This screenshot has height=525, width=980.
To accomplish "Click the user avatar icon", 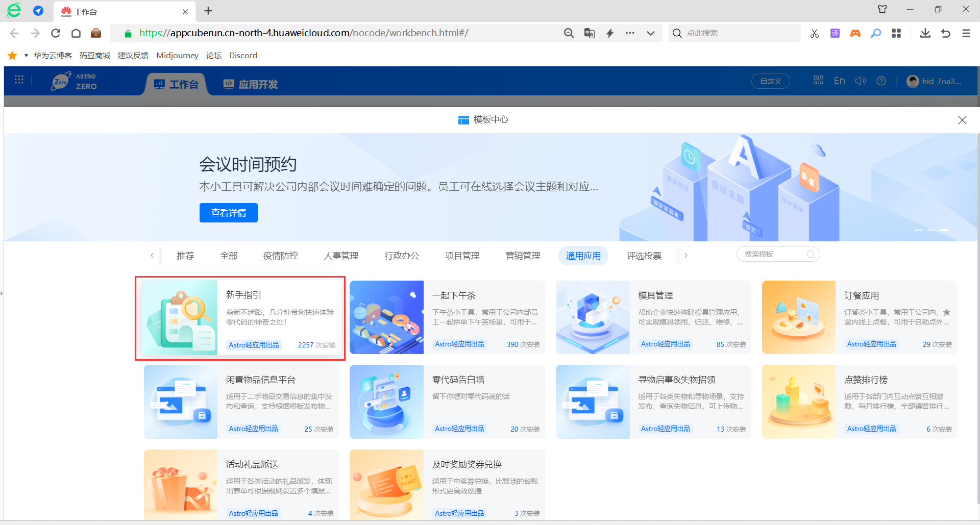I will (913, 81).
